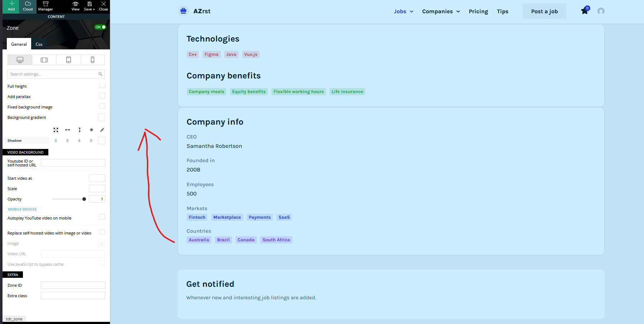Select the phone viewport icon

point(92,60)
